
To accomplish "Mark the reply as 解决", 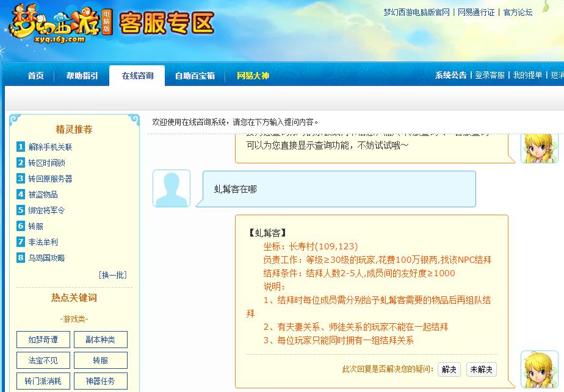I will click(x=449, y=369).
